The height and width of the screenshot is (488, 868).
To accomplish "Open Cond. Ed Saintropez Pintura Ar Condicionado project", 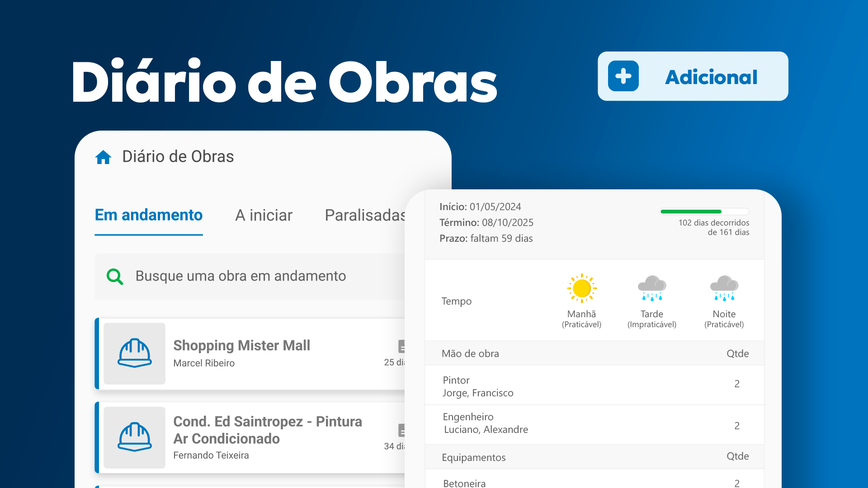I will tap(267, 430).
